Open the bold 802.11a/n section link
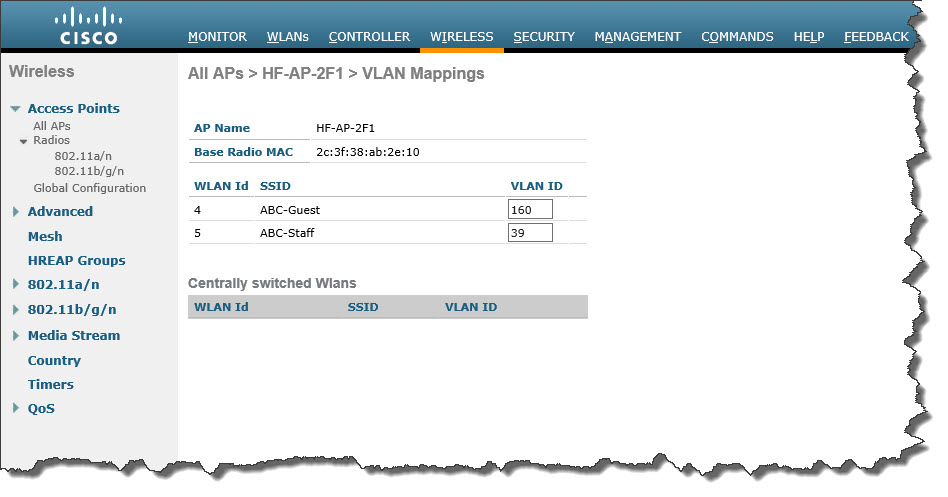This screenshot has width=948, height=497. coord(63,285)
